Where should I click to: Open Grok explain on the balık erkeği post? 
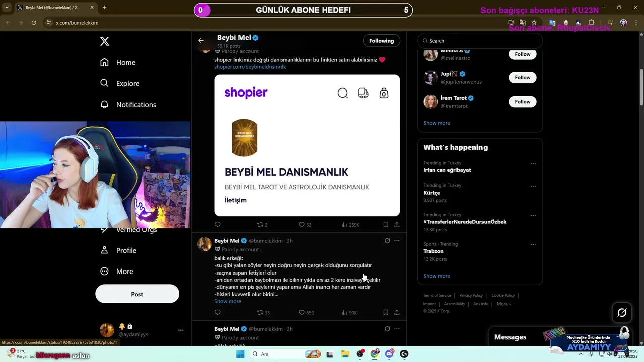(x=387, y=241)
